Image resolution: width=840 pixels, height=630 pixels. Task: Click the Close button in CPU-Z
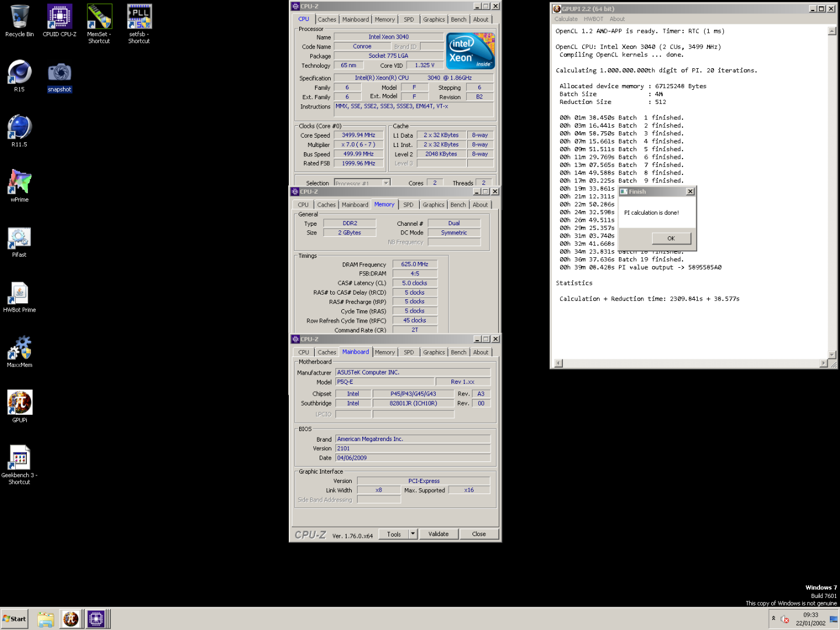click(x=479, y=534)
